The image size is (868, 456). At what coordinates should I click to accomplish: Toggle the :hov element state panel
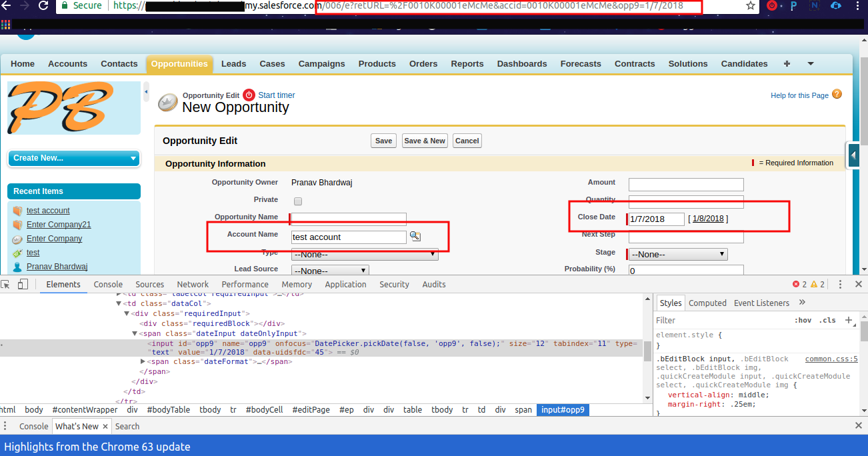click(x=803, y=321)
